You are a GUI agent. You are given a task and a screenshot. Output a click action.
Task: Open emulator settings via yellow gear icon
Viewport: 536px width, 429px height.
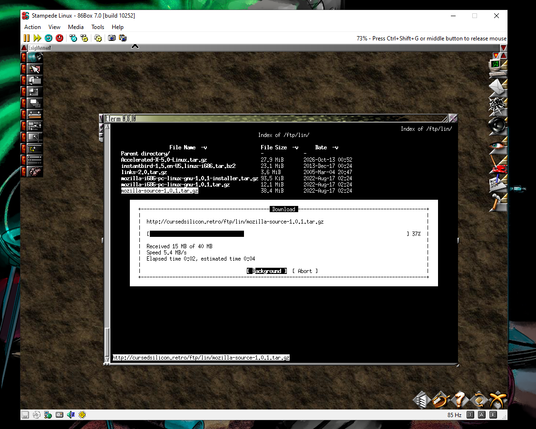[x=98, y=38]
